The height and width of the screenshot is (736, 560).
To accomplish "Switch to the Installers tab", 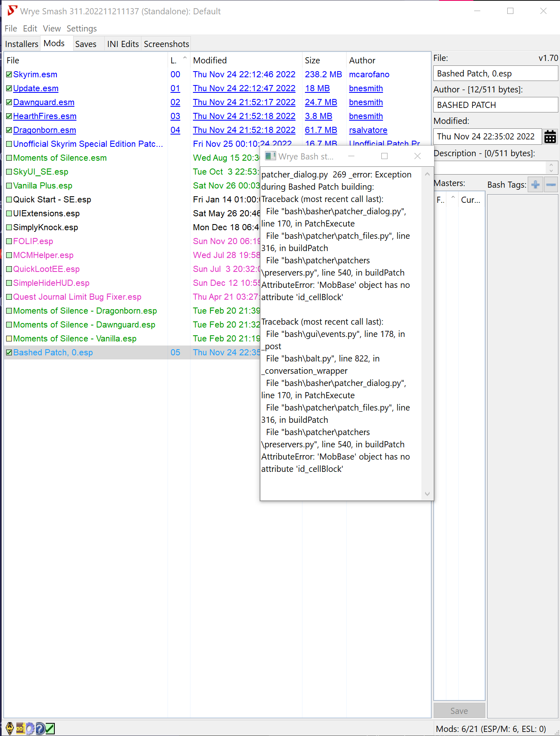I will tap(22, 44).
